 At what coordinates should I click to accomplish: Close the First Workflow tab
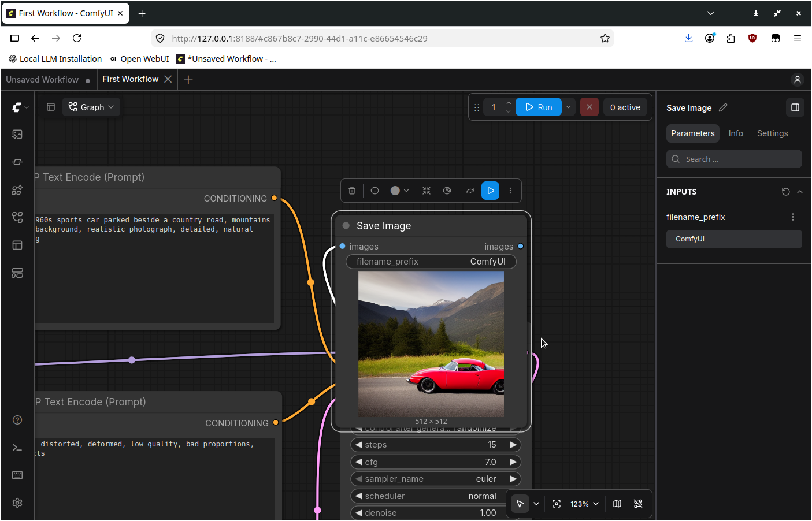[168, 79]
